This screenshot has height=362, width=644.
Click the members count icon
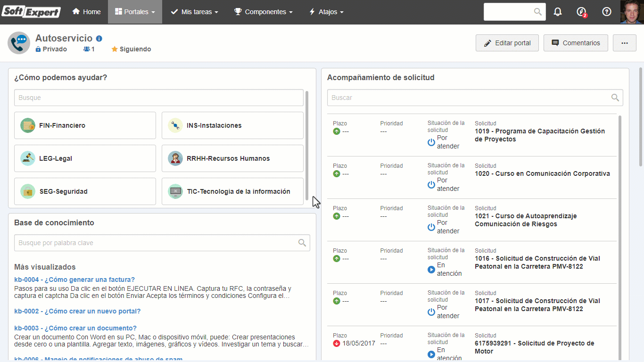[x=87, y=49]
